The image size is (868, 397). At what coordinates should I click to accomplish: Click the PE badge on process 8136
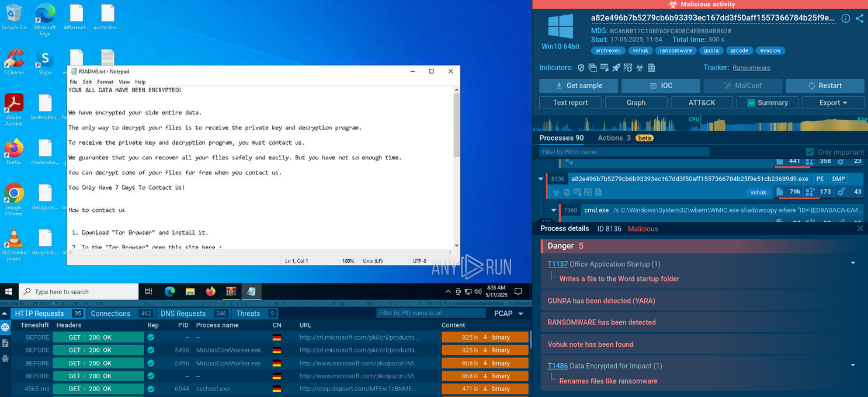coord(820,179)
